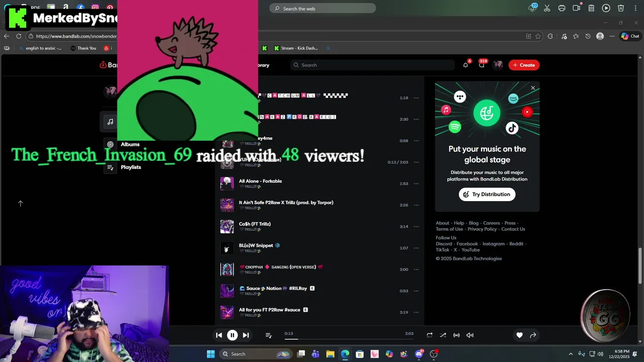Select the music note Tracks sidebar item

coord(110,122)
